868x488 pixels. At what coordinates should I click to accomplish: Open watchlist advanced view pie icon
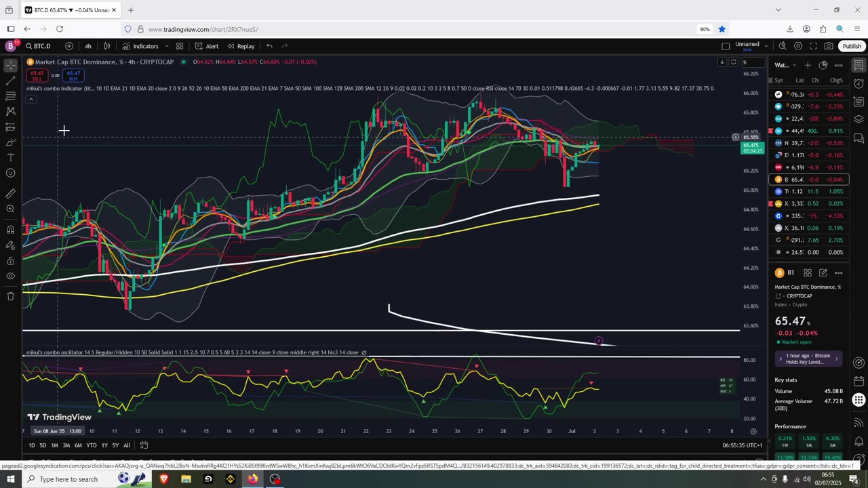823,65
